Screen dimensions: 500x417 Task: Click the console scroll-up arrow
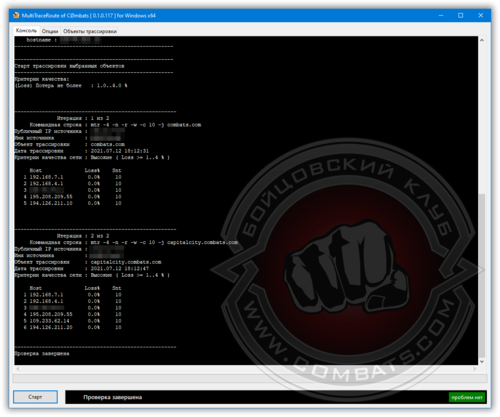(482, 40)
